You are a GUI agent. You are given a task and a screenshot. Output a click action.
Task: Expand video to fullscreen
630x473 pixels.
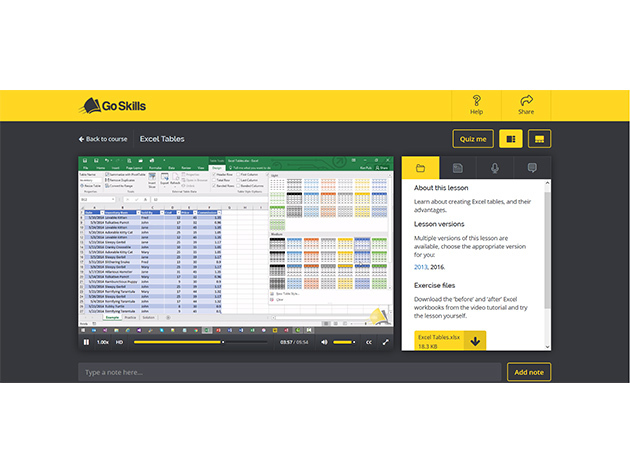(385, 342)
